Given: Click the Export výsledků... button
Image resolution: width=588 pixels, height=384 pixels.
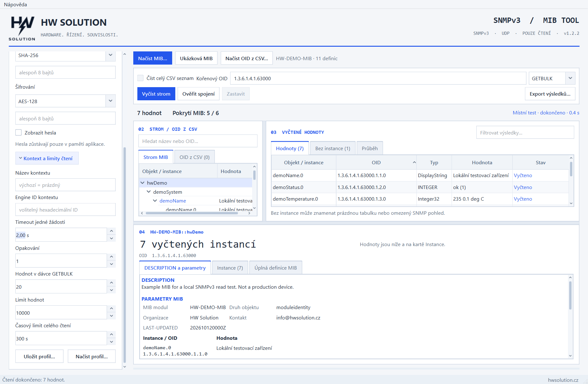Looking at the screenshot, I should coord(550,94).
